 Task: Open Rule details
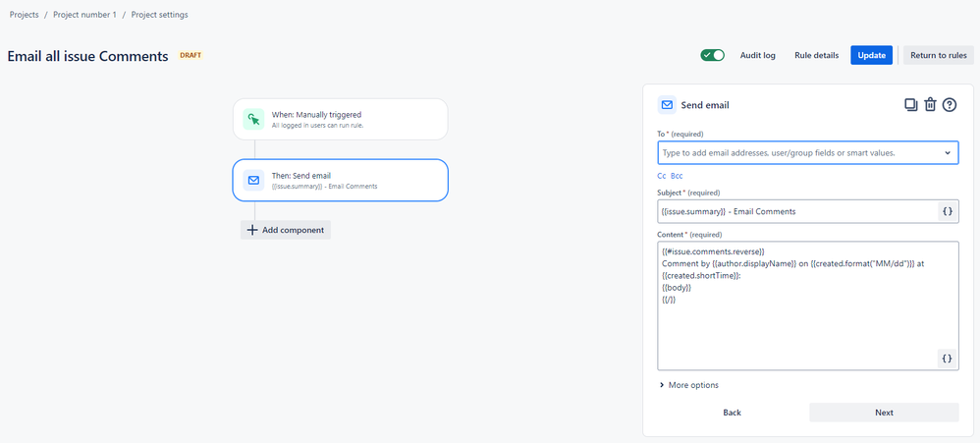(x=816, y=55)
